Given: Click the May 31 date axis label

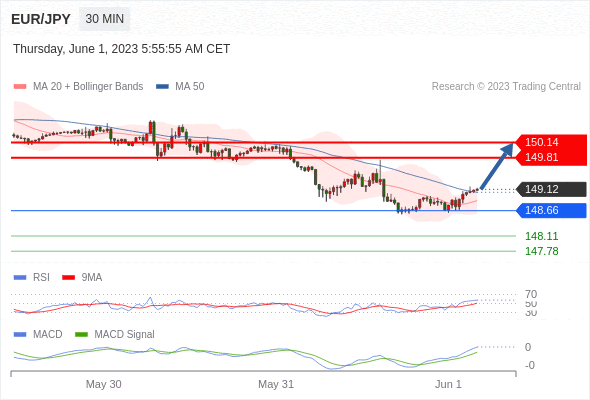Looking at the screenshot, I should (276, 384).
